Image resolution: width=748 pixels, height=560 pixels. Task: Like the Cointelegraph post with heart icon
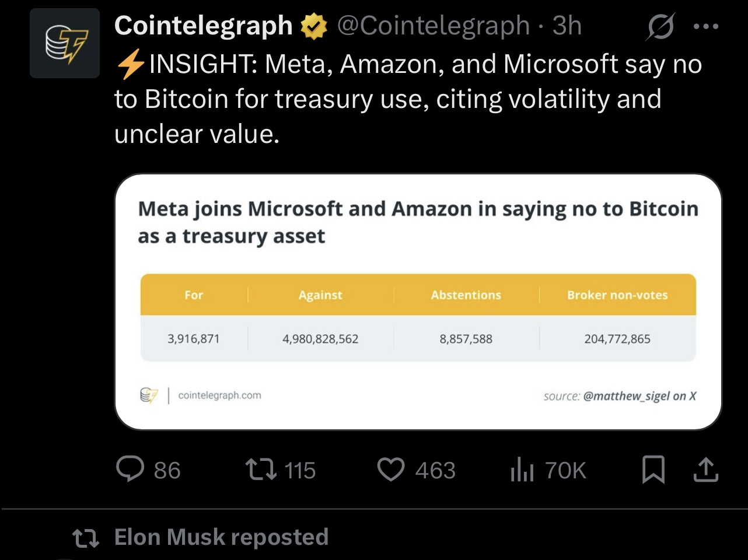click(391, 470)
